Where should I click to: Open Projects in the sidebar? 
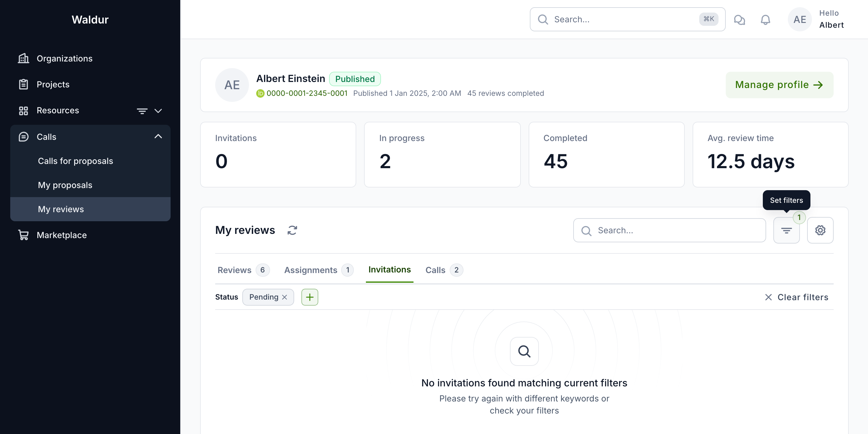point(90,84)
